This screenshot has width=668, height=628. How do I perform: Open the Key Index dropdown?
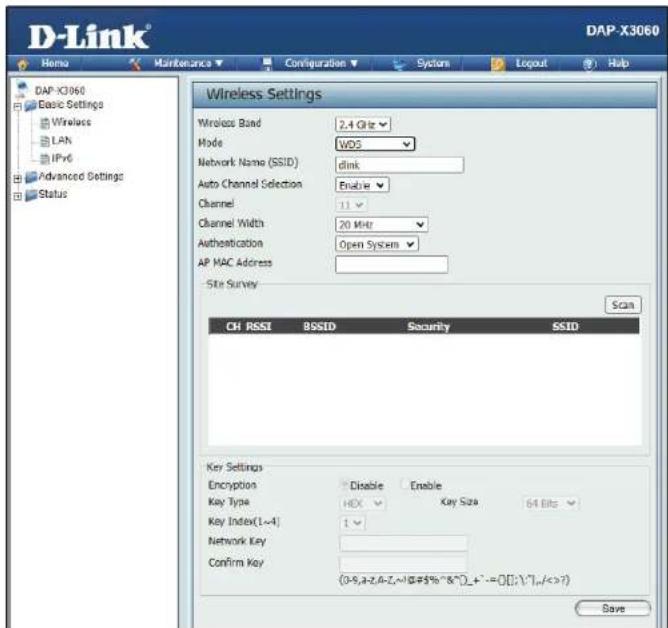[352, 523]
